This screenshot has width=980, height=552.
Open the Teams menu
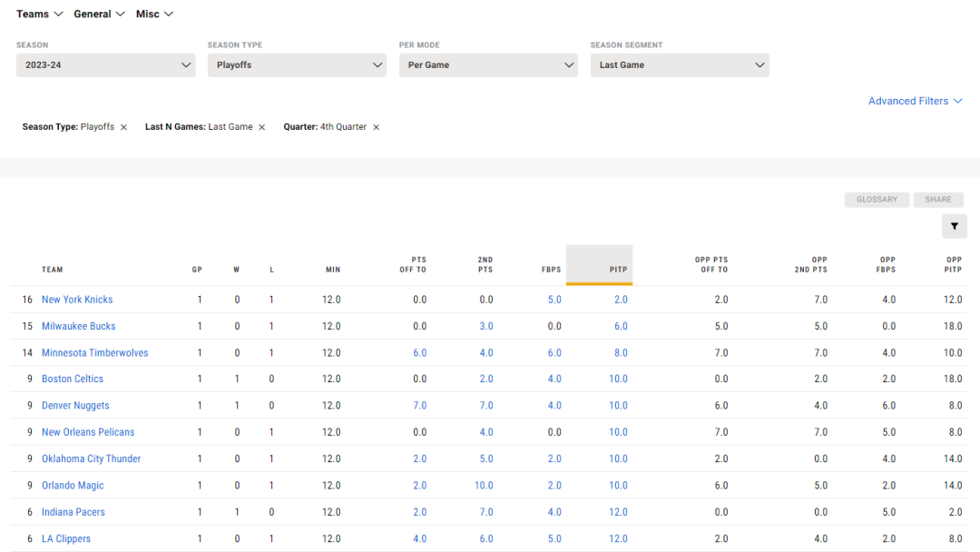click(x=39, y=14)
